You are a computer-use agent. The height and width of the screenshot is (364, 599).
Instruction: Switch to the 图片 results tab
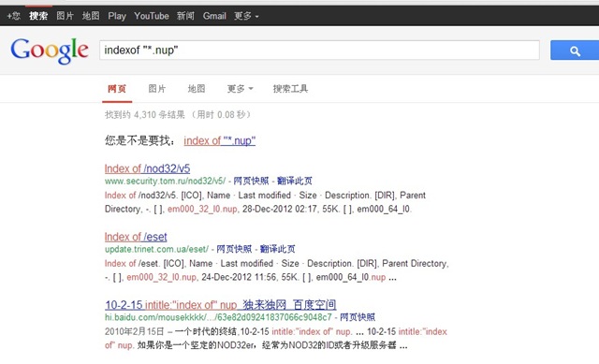click(x=157, y=89)
